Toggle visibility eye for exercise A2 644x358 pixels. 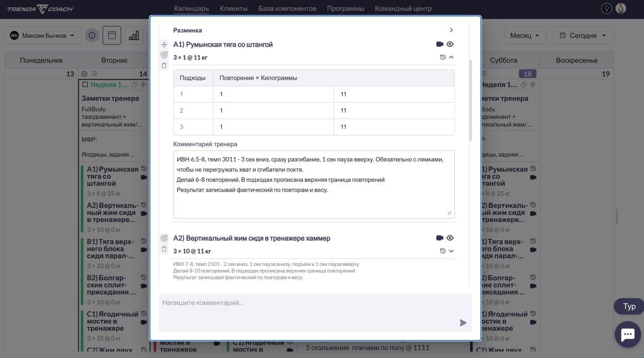450,238
